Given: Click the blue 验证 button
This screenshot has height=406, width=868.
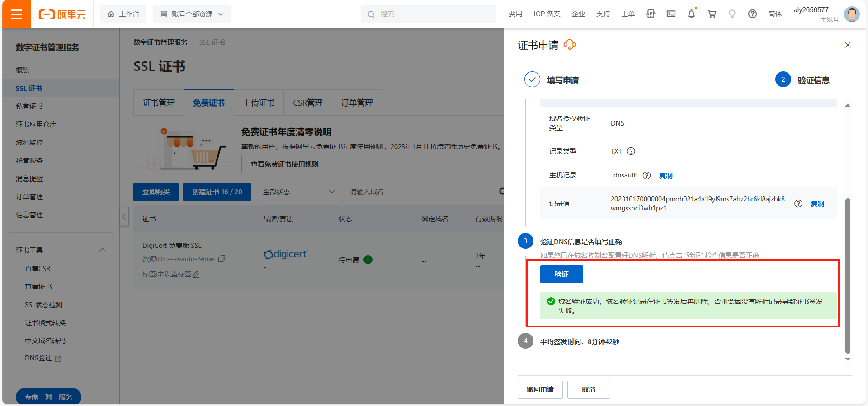Looking at the screenshot, I should tap(561, 274).
